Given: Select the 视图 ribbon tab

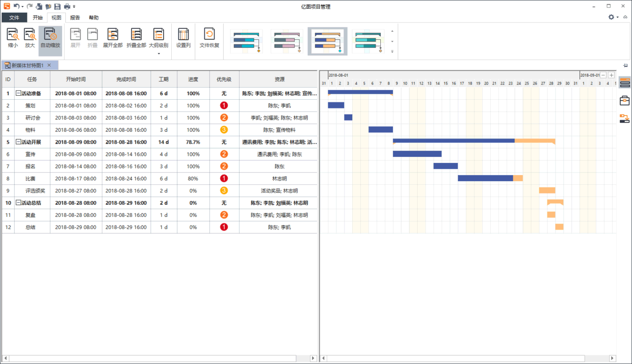Looking at the screenshot, I should click(x=56, y=18).
